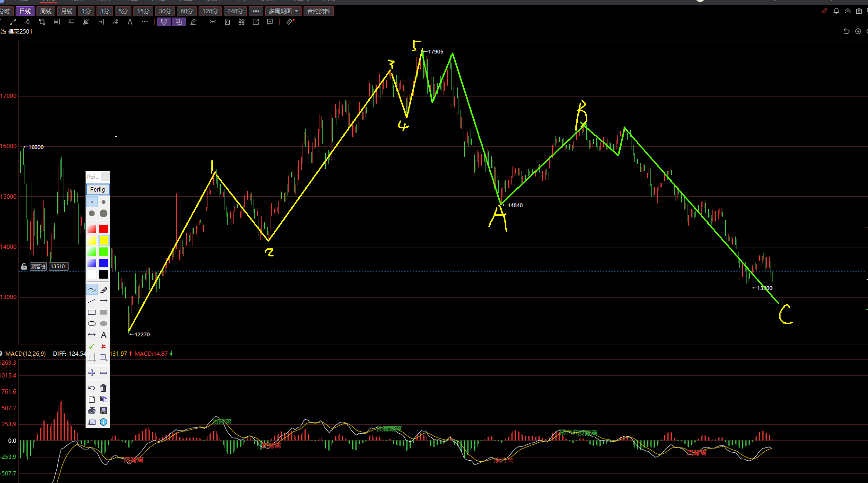Viewport: 868px width, 483px height.
Task: Select the second smallest pen point size
Action: 104,202
